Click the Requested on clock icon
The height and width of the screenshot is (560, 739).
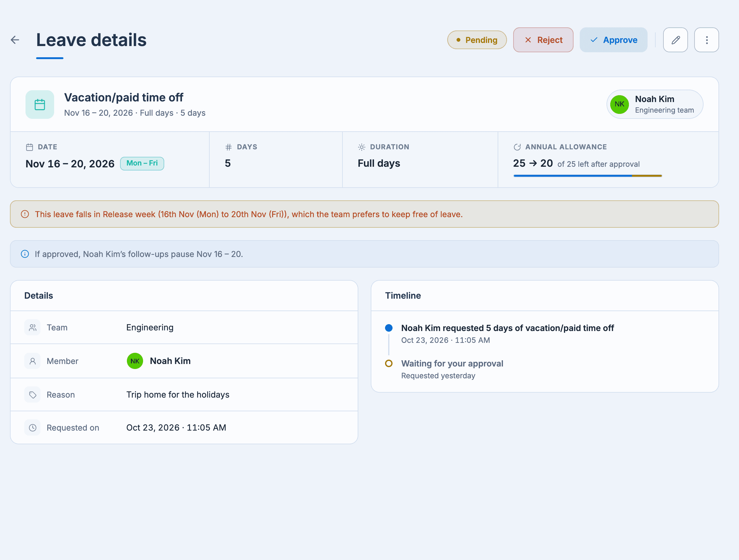32,428
